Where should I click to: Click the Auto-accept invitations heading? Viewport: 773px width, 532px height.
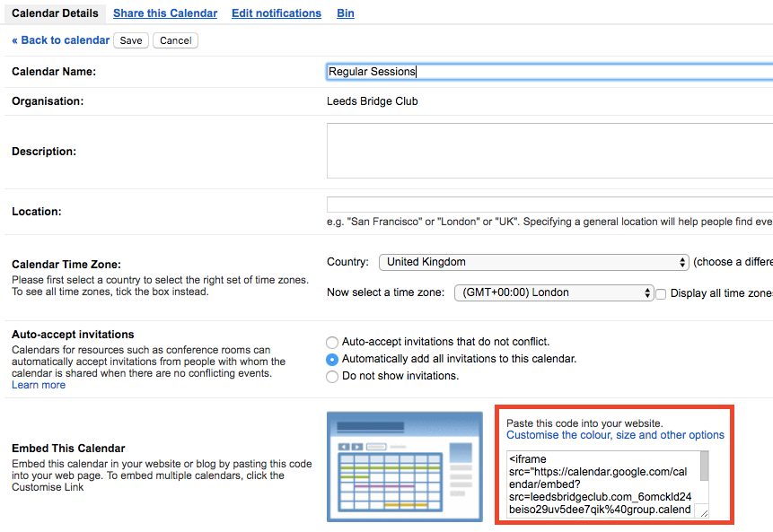tap(73, 335)
